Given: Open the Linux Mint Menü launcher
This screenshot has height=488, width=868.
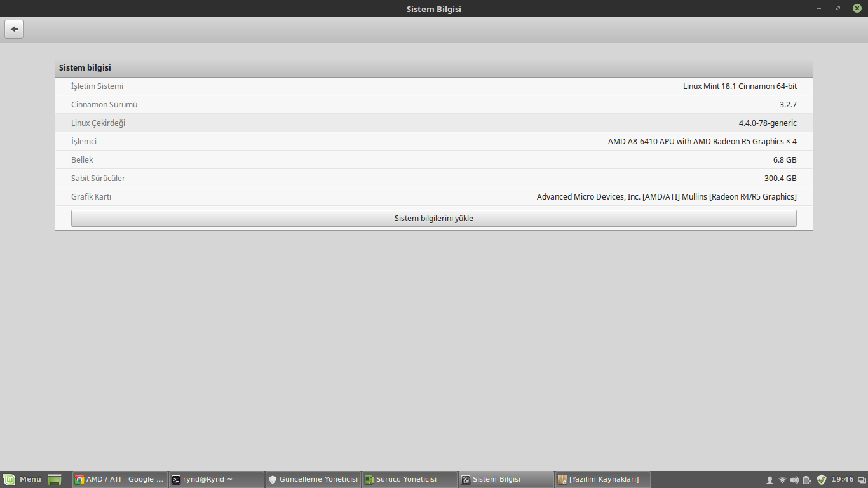Looking at the screenshot, I should click(x=22, y=480).
